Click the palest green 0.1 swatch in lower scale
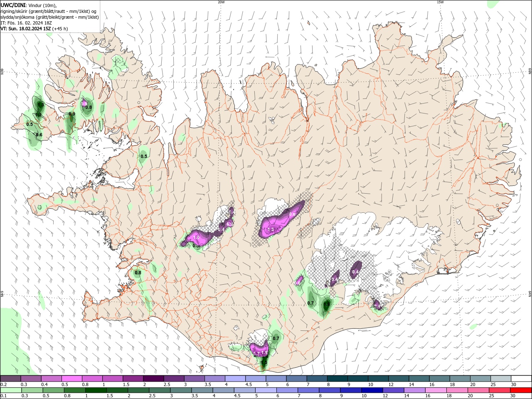Image resolution: width=532 pixels, height=399 pixels. (x=11, y=390)
